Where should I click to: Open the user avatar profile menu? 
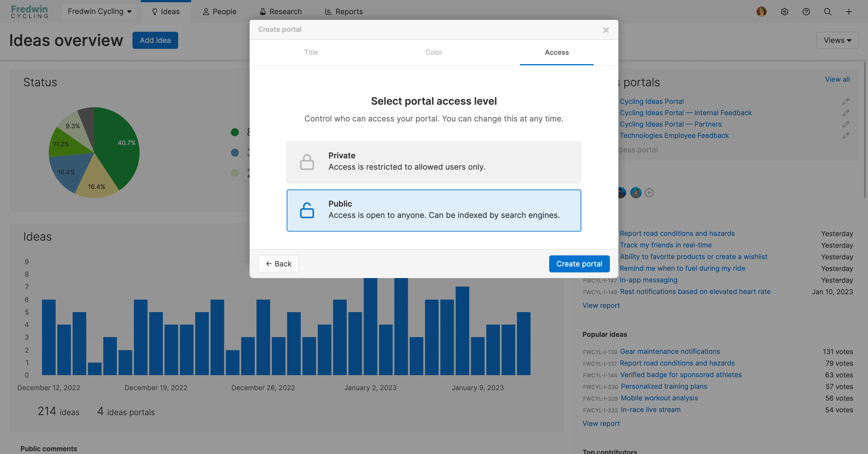pos(761,12)
